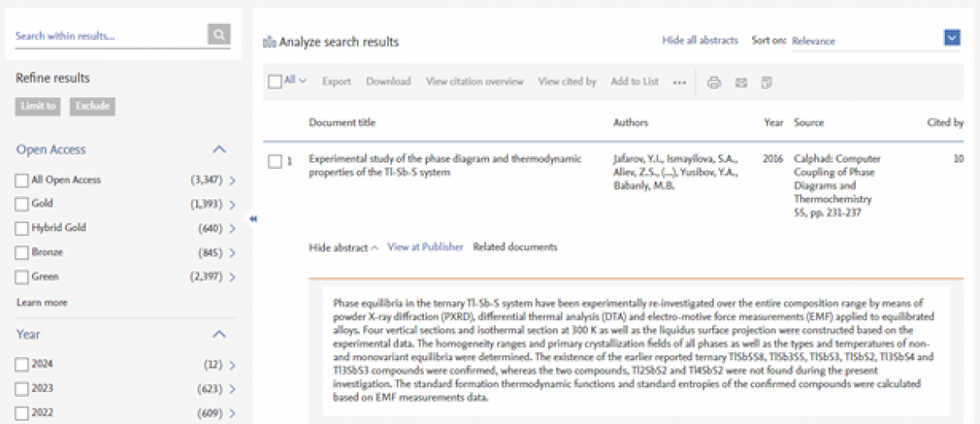Click the print icon in toolbar
The image size is (980, 424).
(x=714, y=83)
